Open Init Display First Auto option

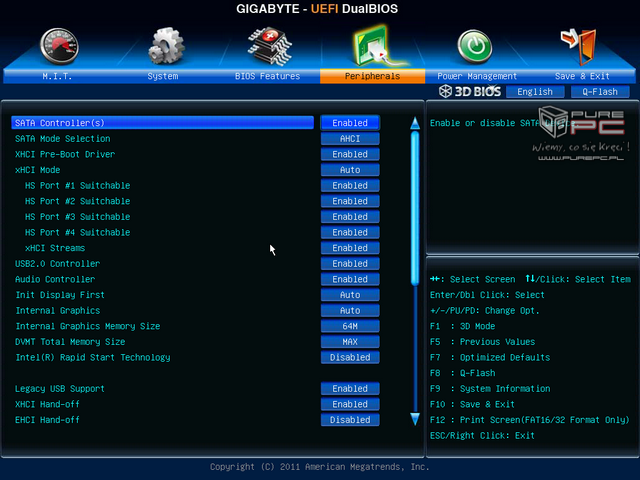tap(350, 295)
